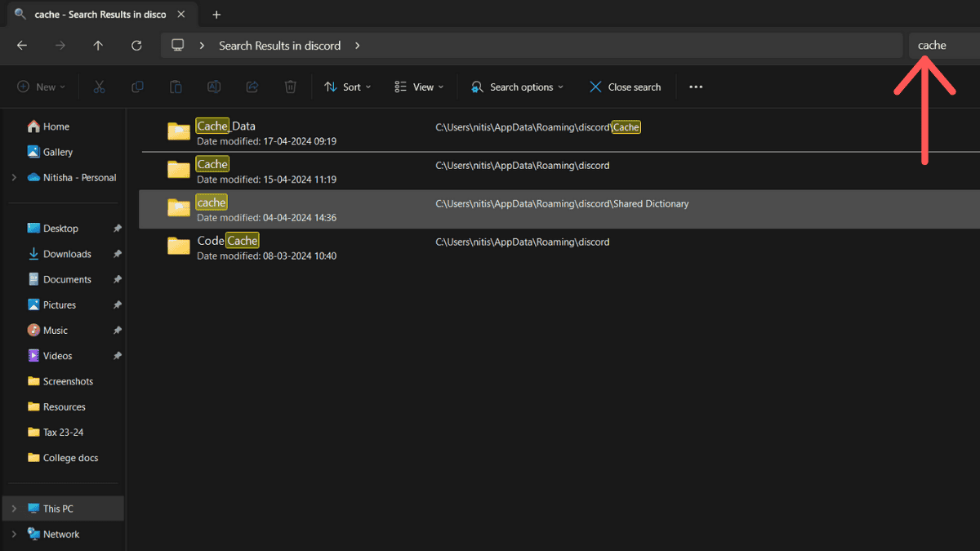Click the forward navigation arrow
The image size is (980, 551).
[x=60, y=46]
